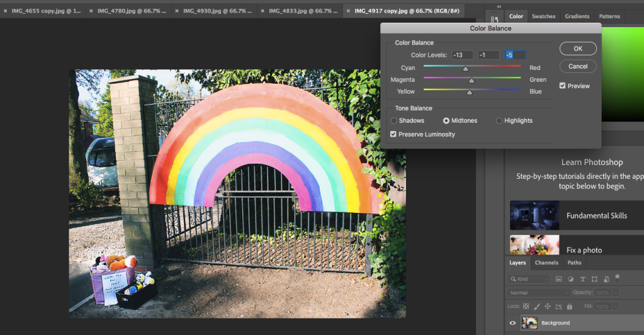Click the shape layer filter icon

(x=594, y=279)
